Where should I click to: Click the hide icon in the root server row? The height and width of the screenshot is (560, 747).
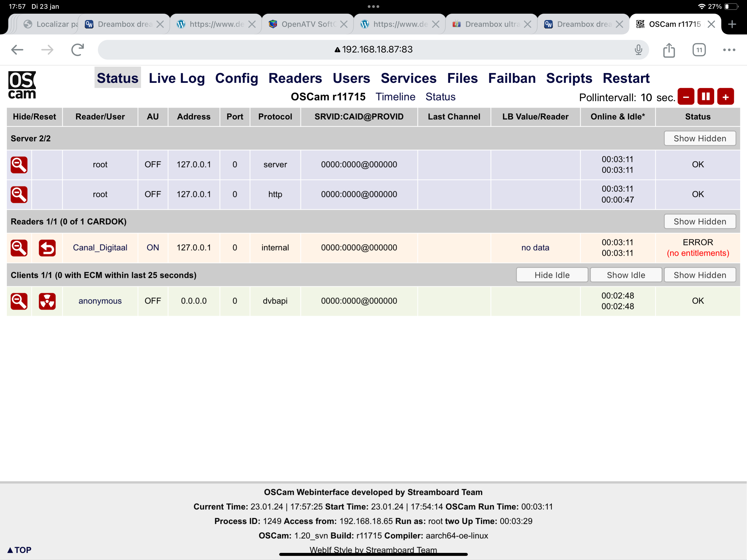19,165
